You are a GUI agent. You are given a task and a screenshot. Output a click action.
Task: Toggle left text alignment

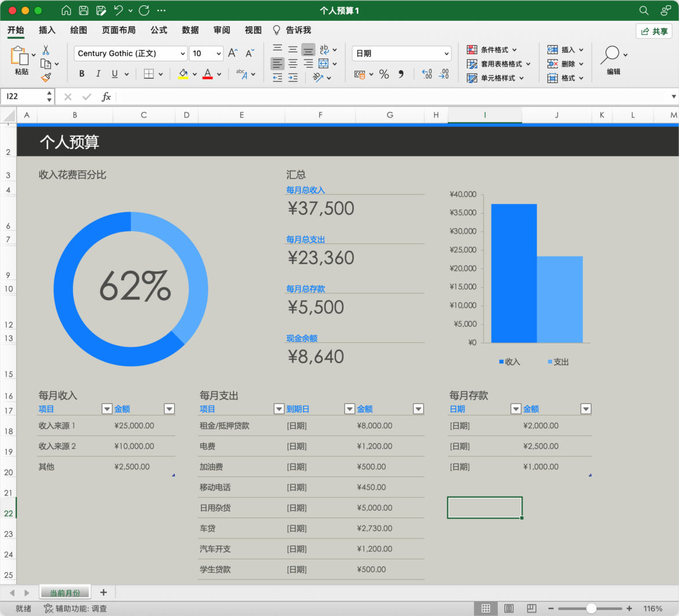pyautogui.click(x=278, y=64)
